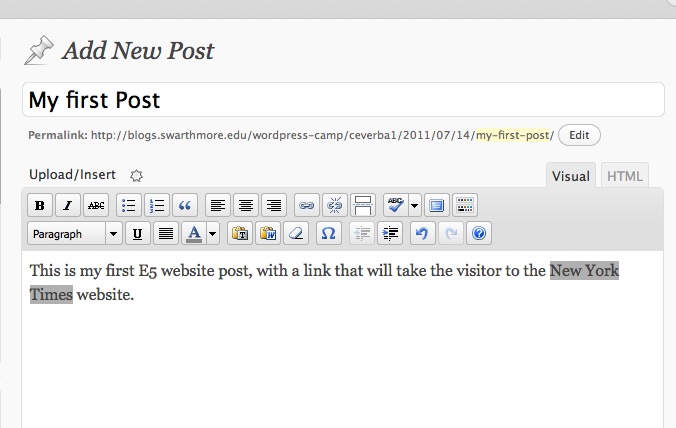Click the unlink button
Image resolution: width=676 pixels, height=428 pixels.
335,205
